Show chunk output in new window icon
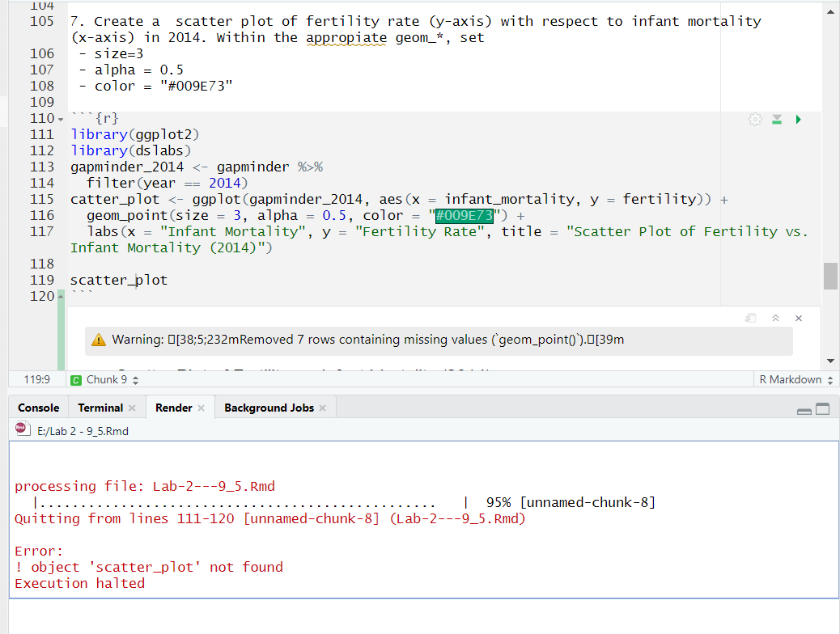 click(x=750, y=318)
